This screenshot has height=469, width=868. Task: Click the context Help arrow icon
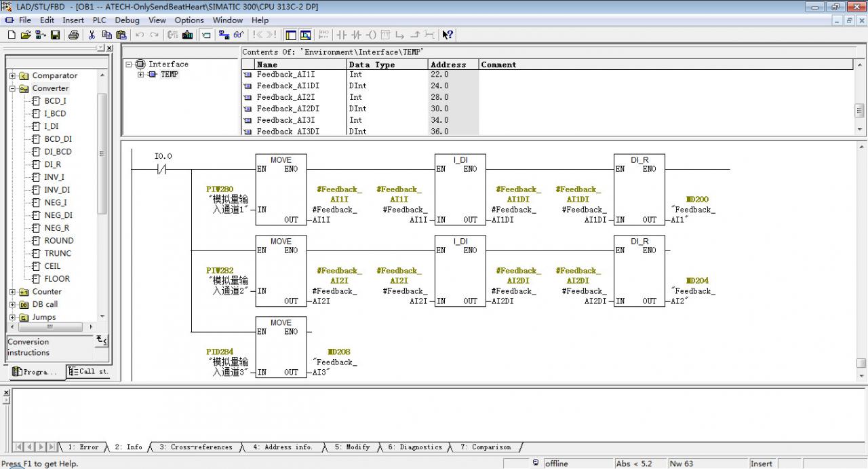click(x=447, y=35)
